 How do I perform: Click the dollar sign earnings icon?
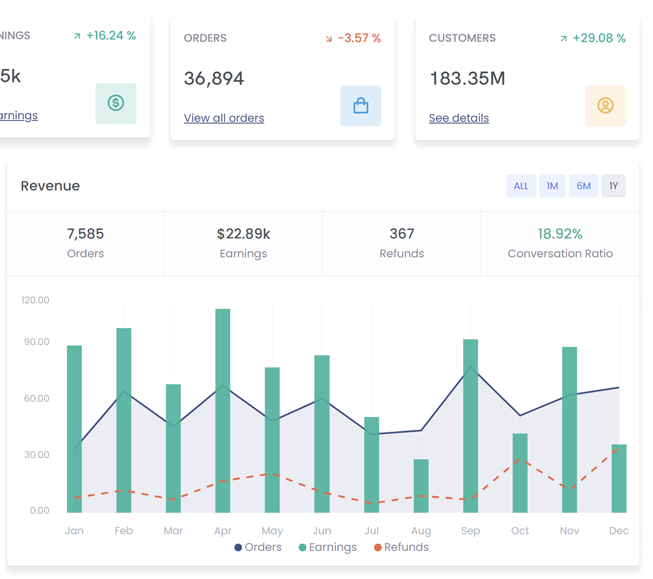[116, 104]
